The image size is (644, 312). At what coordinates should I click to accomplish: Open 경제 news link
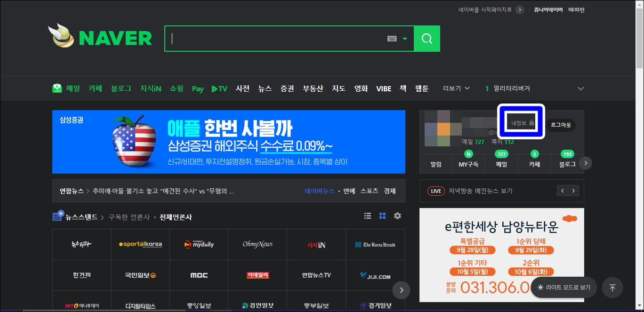click(390, 191)
